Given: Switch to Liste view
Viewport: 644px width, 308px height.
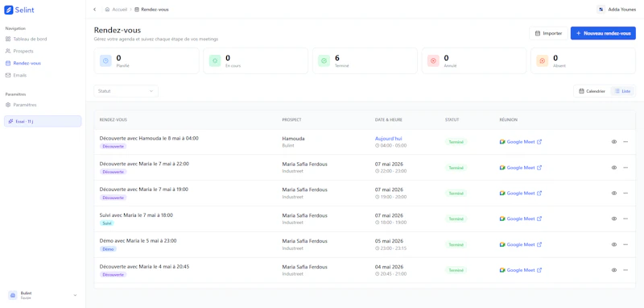Looking at the screenshot, I should [x=622, y=91].
